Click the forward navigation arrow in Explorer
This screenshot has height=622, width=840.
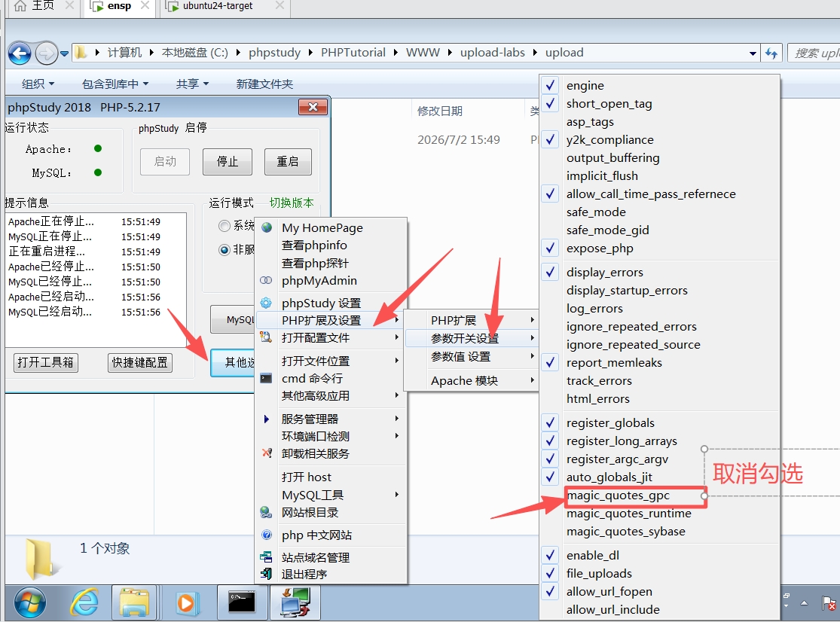tap(46, 53)
